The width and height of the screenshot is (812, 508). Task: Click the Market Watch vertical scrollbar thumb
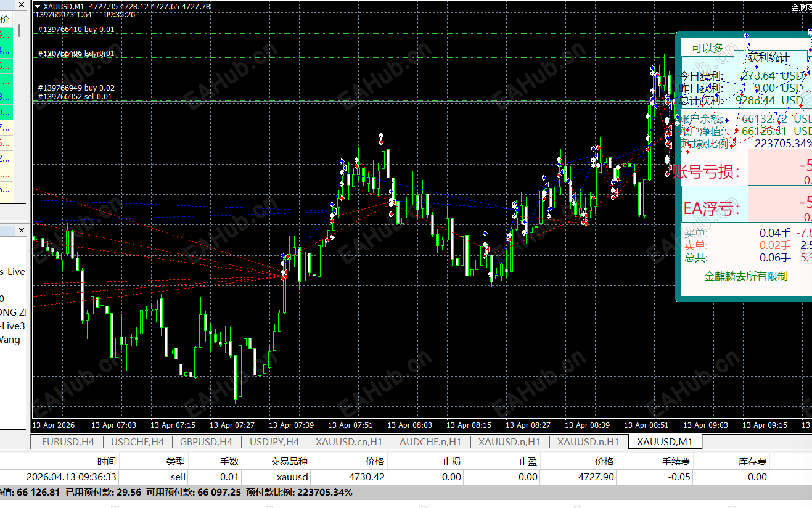(20, 30)
